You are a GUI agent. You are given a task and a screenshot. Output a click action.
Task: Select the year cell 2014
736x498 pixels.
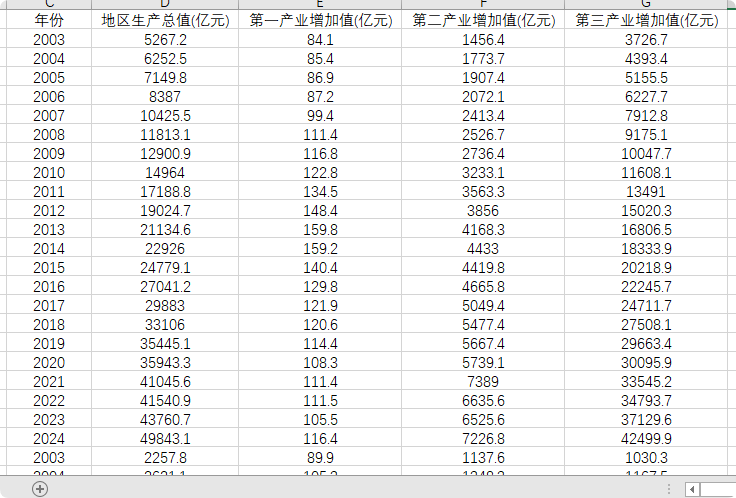coord(49,249)
